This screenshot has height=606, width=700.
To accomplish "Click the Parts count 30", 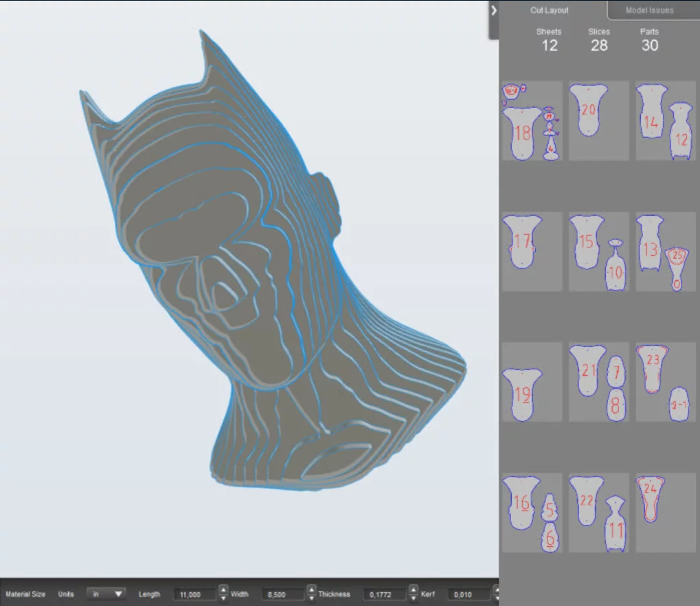I will [650, 45].
